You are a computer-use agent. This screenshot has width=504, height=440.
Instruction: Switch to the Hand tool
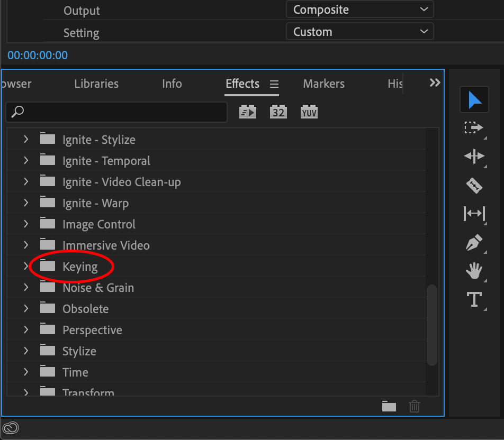point(474,271)
